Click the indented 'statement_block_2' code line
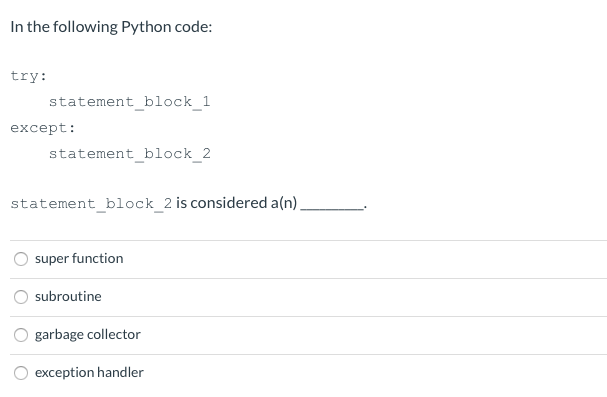Viewport: 607px width, 397px height. tap(129, 154)
